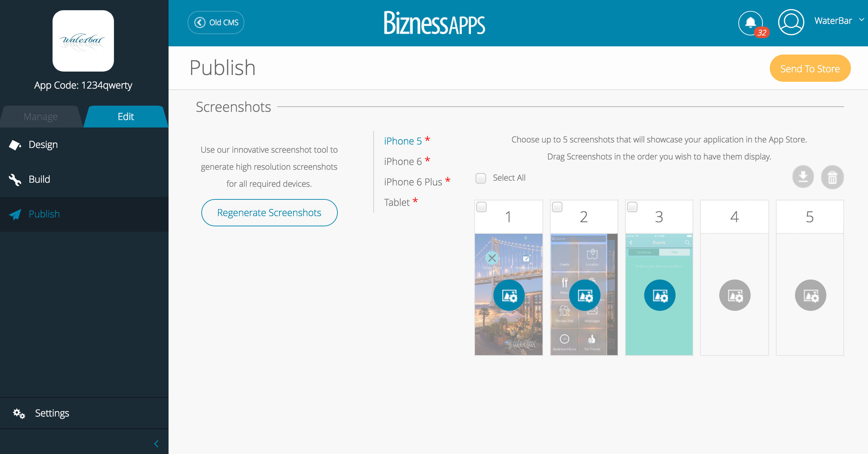
Task: Click the download icon for screenshots
Action: pyautogui.click(x=803, y=177)
